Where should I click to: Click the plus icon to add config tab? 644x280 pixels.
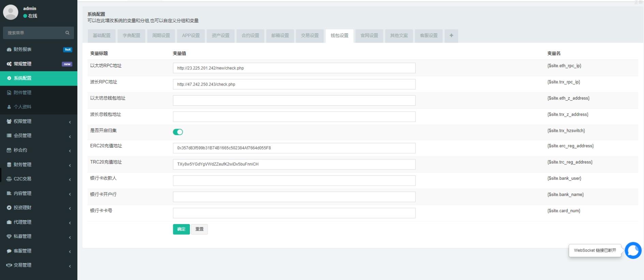(451, 35)
